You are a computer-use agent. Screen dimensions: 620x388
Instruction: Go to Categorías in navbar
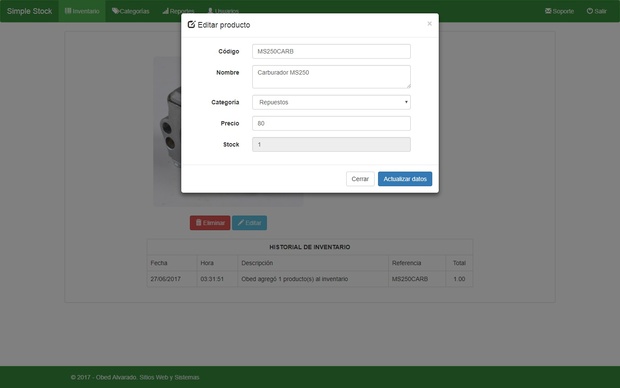coord(130,11)
